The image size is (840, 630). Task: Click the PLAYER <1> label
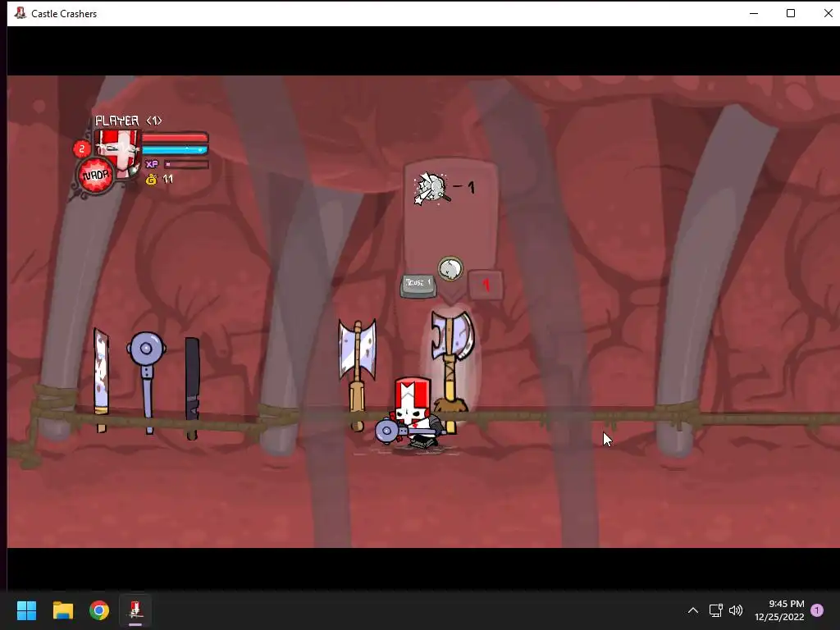(129, 121)
